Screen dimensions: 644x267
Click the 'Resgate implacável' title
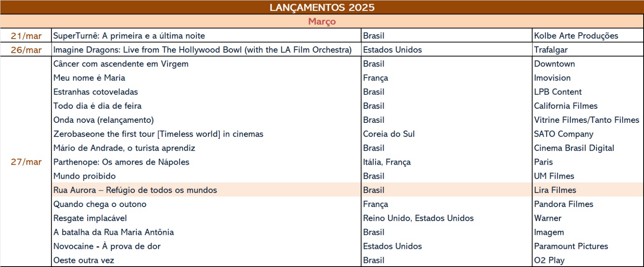point(90,218)
